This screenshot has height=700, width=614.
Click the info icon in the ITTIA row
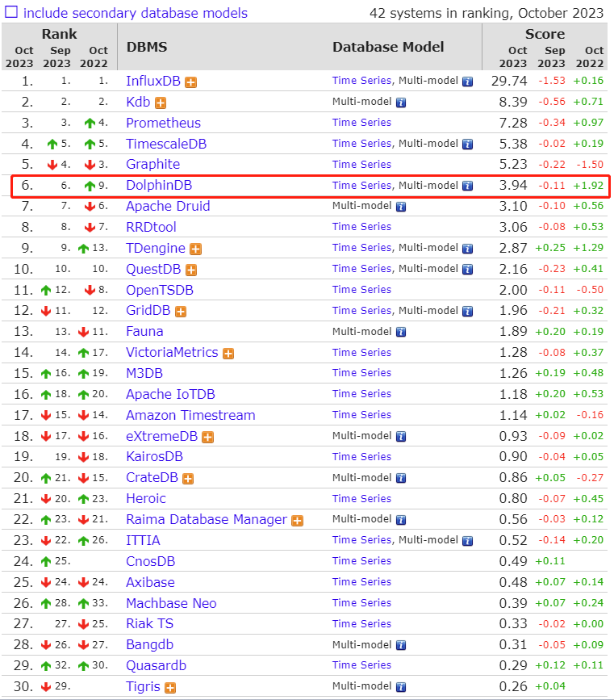point(468,541)
